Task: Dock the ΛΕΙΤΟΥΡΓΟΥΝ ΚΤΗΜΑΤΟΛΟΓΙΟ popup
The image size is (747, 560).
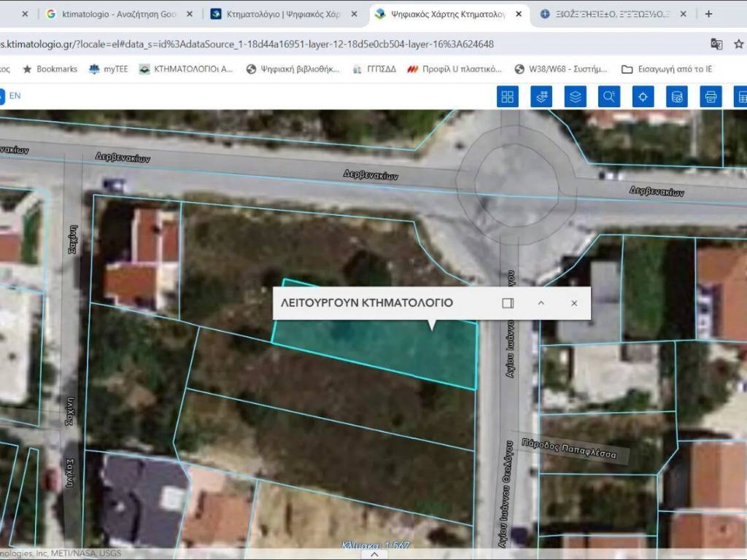Action: [x=508, y=303]
